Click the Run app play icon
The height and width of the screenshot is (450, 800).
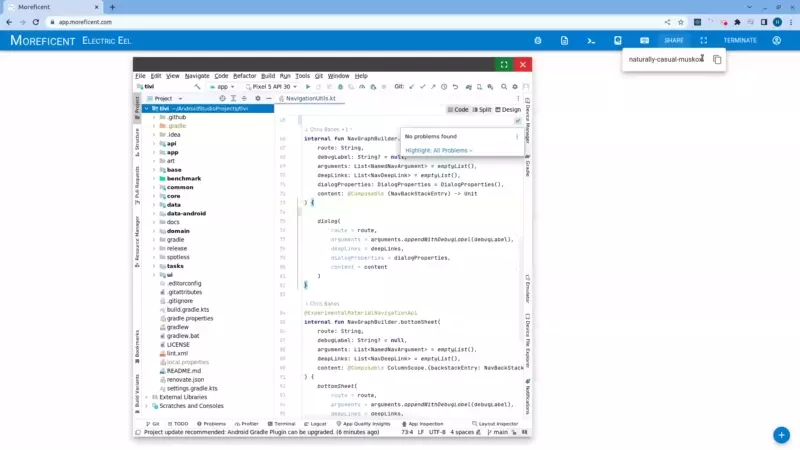pyautogui.click(x=308, y=87)
